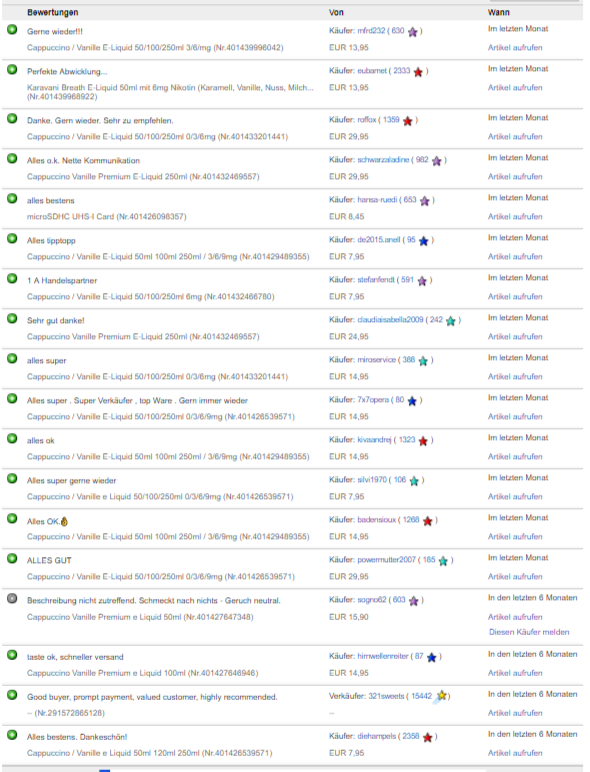This screenshot has width=590, height=772.
Task: Click the 'Bewertungen' column header
Action: point(53,12)
